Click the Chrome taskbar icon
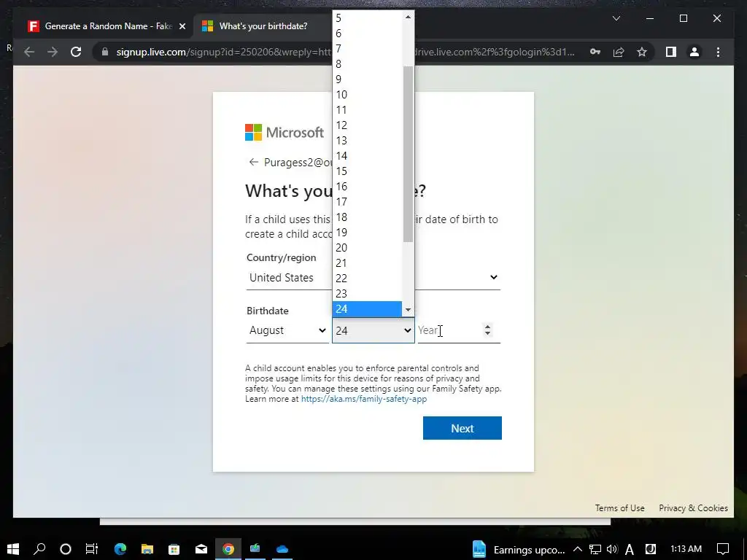 click(x=228, y=549)
